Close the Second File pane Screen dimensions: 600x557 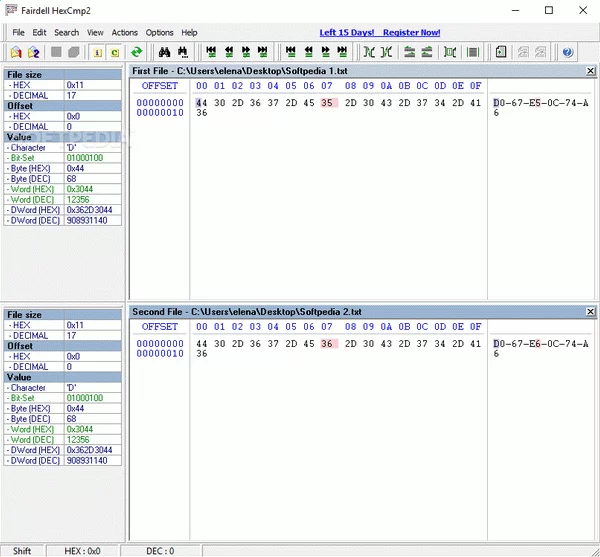[x=590, y=312]
